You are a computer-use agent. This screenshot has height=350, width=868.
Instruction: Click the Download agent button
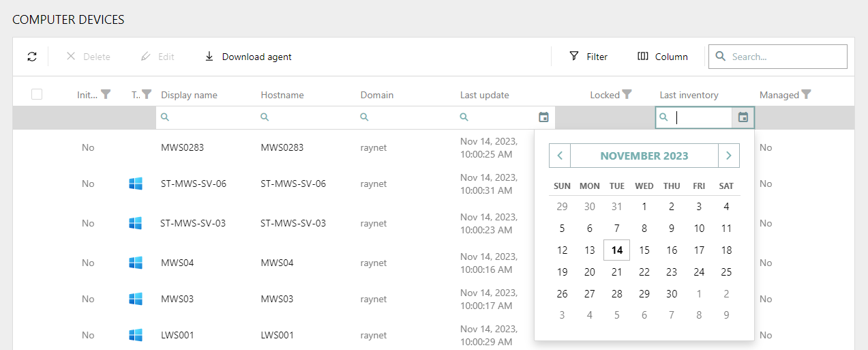pyautogui.click(x=248, y=57)
